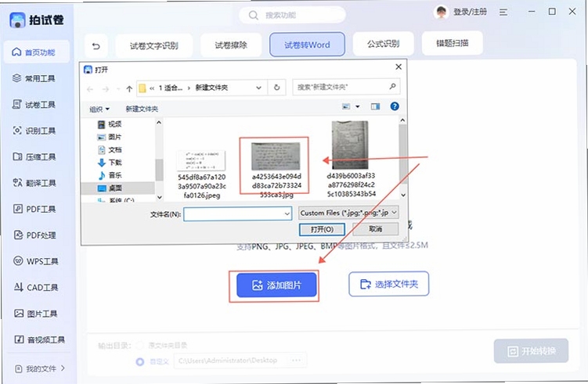The image size is (588, 384).
Task: Click the 文件名(N) input field
Action: click(238, 214)
